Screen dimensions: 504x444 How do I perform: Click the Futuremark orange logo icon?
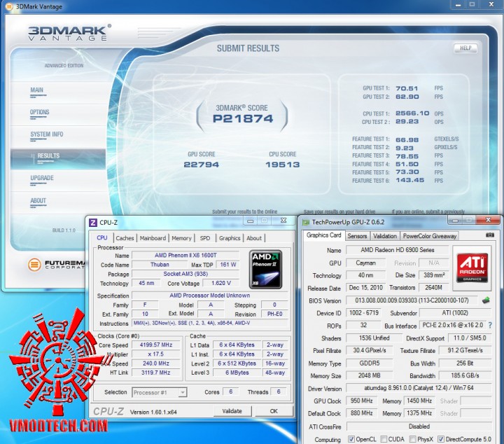[34, 264]
